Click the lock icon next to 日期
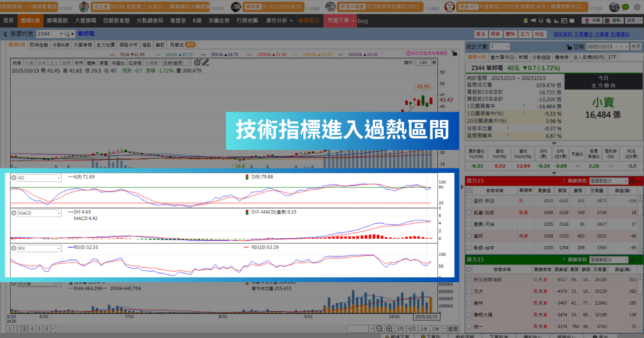Viewport: 644px width, 338px height. (x=569, y=47)
